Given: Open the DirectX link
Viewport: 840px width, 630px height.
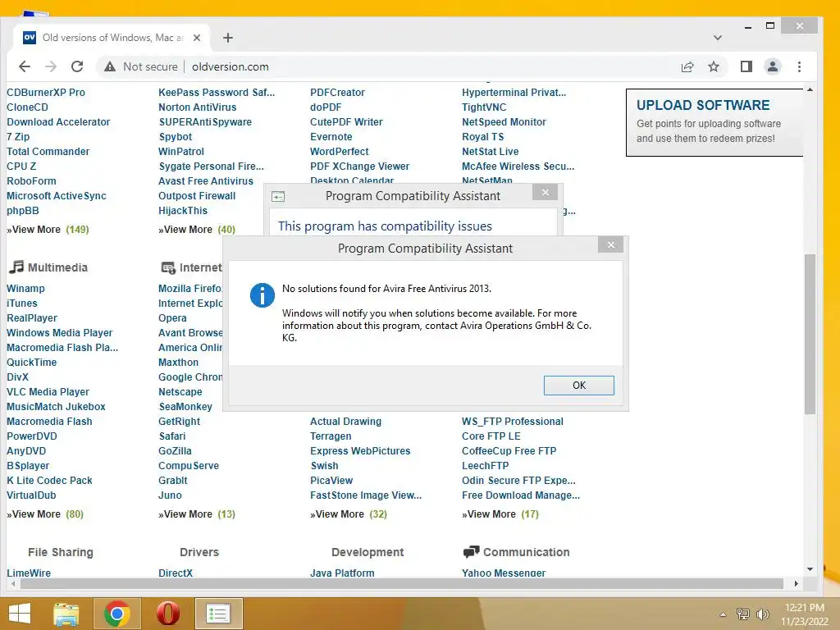Looking at the screenshot, I should pyautogui.click(x=176, y=573).
